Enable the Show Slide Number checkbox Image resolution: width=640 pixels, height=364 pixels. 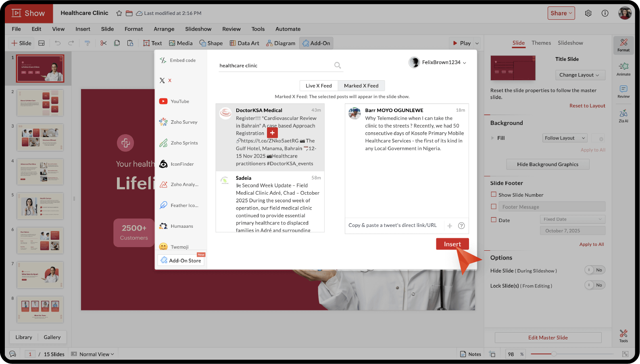tap(494, 195)
